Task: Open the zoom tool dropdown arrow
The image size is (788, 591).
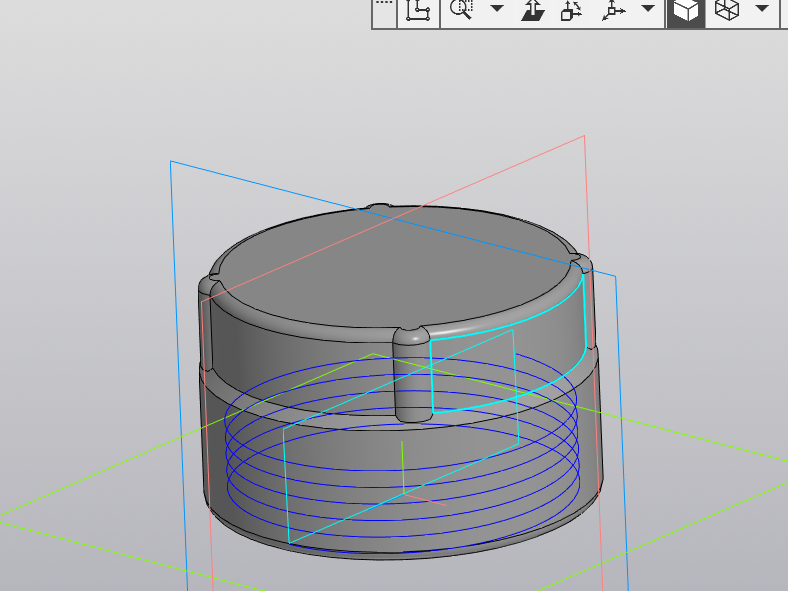Action: [497, 8]
